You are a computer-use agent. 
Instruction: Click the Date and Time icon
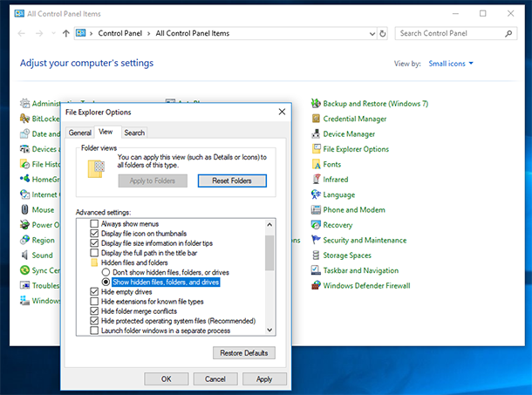(24, 133)
